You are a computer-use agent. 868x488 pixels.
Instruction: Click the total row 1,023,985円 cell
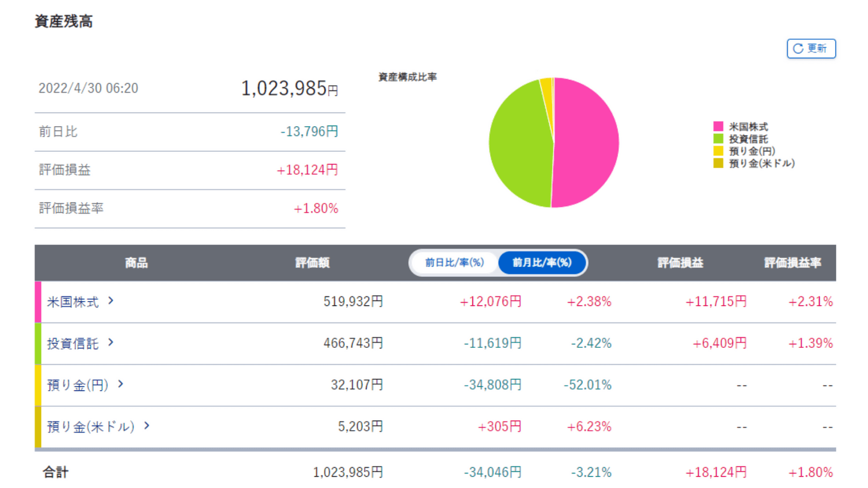click(x=348, y=472)
